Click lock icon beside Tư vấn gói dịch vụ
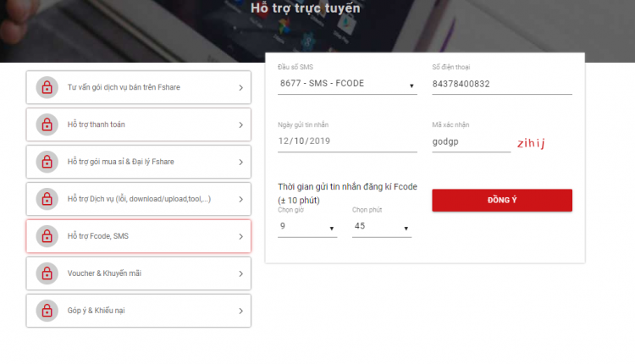 coord(47,87)
